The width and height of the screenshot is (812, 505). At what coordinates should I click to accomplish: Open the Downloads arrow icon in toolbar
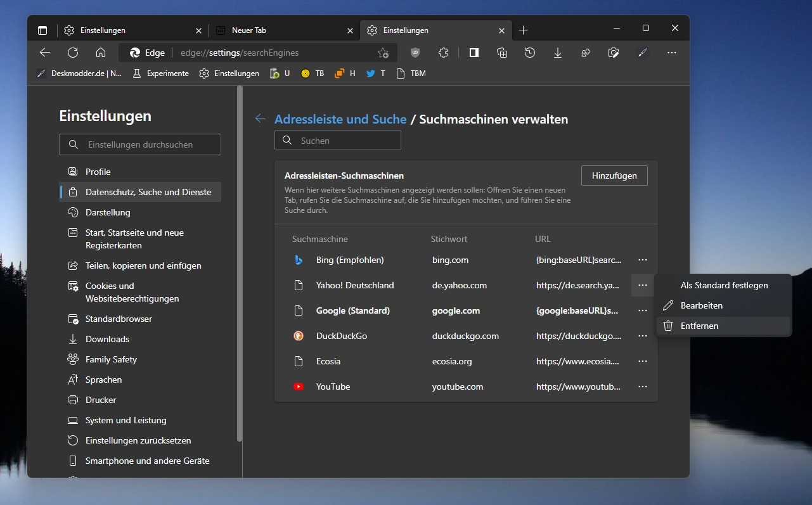point(558,53)
